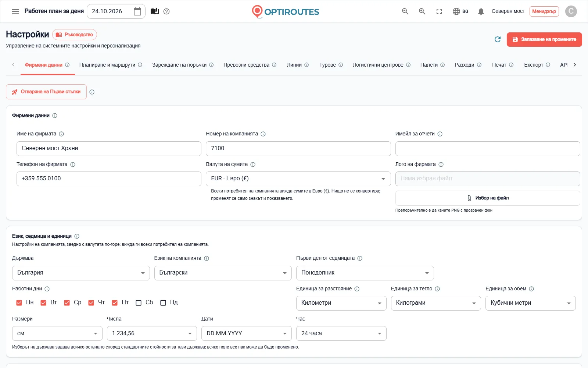Open the hamburger navigation menu
Screen dimensions: 588x368
click(x=15, y=11)
